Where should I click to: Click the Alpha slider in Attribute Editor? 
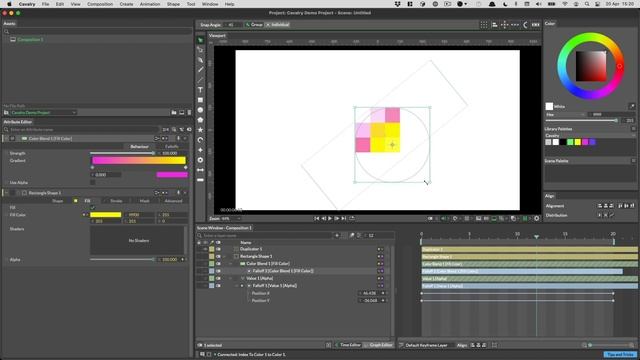pos(122,260)
